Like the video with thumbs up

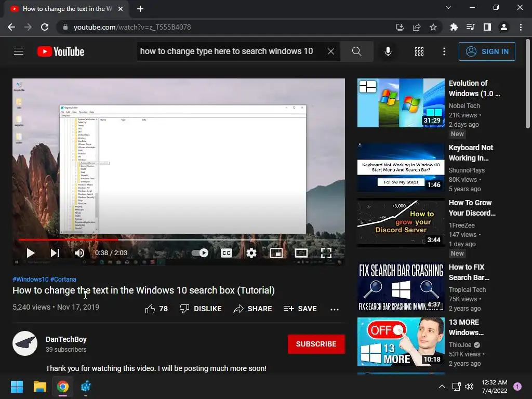156,309
